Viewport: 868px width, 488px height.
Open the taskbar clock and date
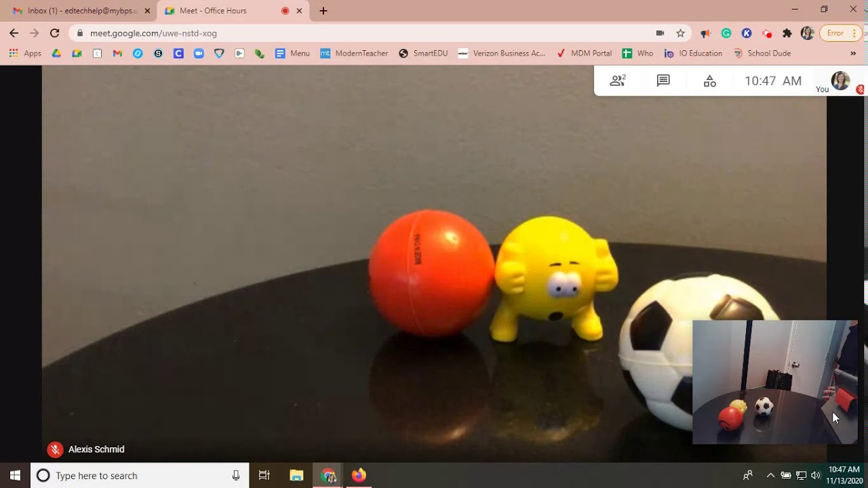coord(844,476)
